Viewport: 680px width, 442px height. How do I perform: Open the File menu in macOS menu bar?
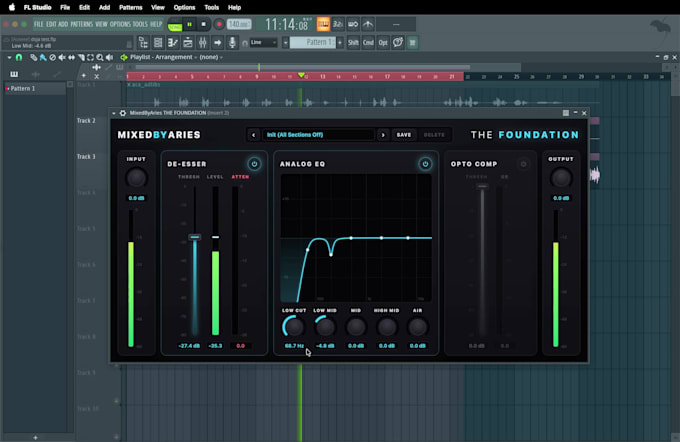(x=65, y=7)
